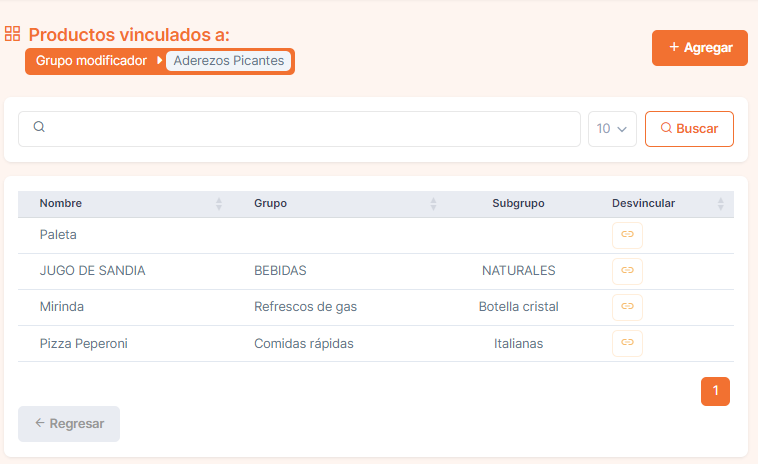Sort table by Grupo column arrows
The image size is (758, 464).
[x=434, y=203]
